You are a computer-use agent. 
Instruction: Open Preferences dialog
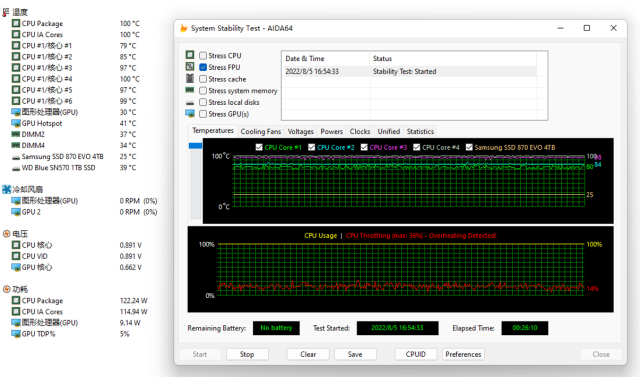click(x=463, y=354)
